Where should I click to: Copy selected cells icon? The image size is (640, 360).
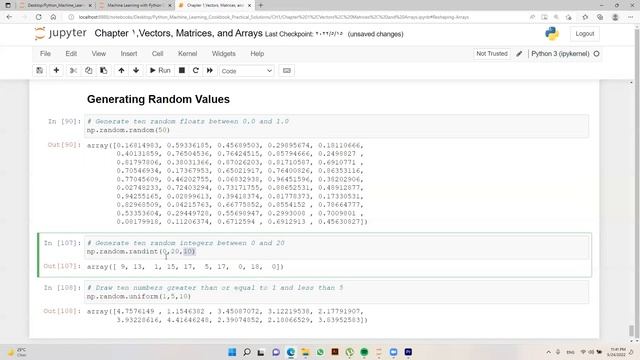89,71
